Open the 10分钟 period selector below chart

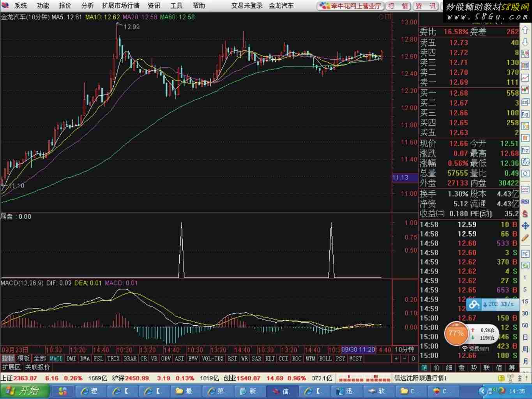(x=405, y=349)
